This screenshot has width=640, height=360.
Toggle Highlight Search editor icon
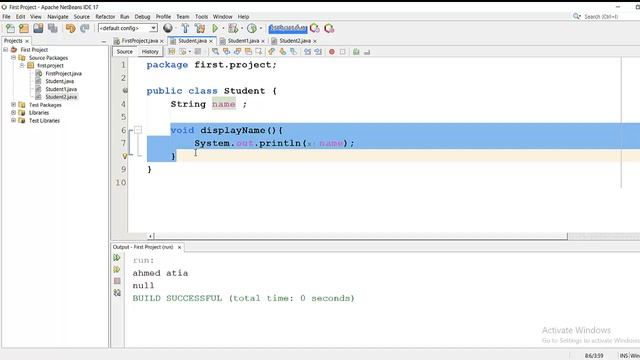pyautogui.click(x=248, y=52)
